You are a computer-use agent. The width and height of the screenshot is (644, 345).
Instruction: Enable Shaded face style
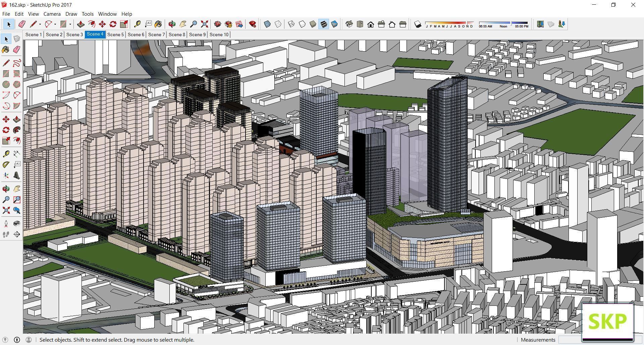[x=313, y=24]
